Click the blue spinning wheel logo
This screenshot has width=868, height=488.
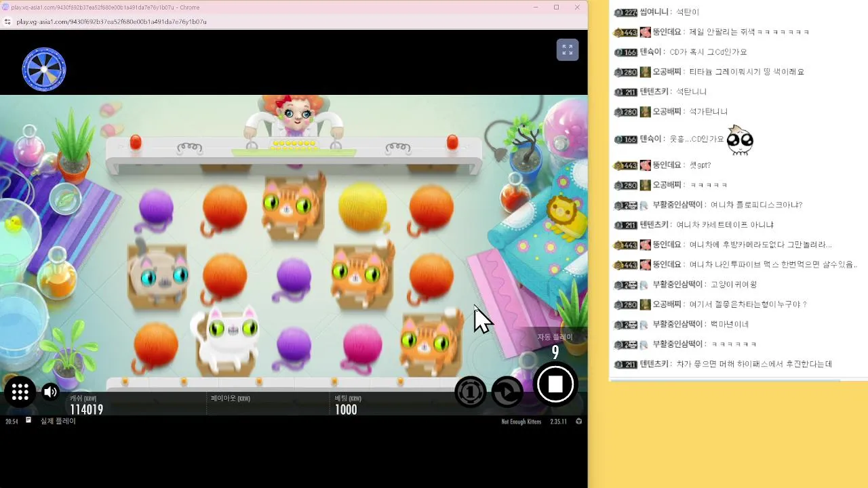tap(44, 69)
